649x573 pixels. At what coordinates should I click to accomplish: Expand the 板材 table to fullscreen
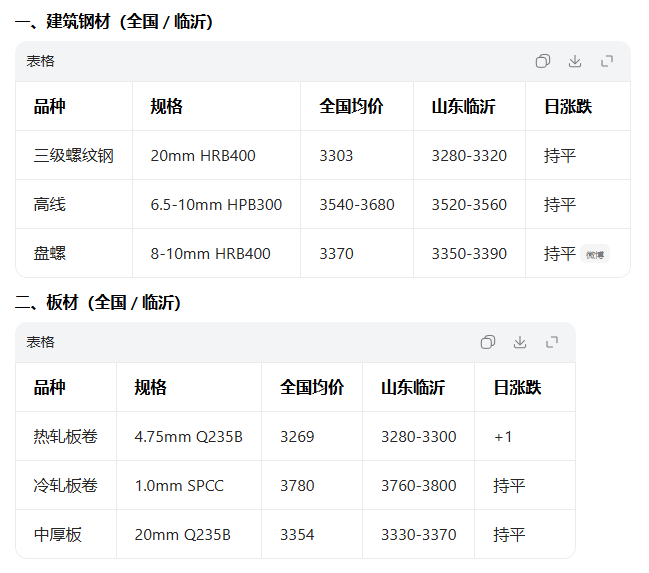point(552,342)
